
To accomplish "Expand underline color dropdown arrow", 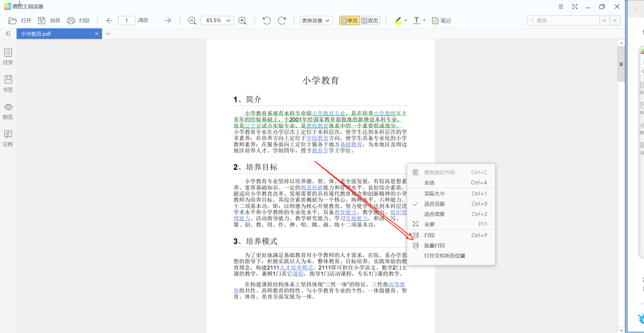I will (x=425, y=20).
